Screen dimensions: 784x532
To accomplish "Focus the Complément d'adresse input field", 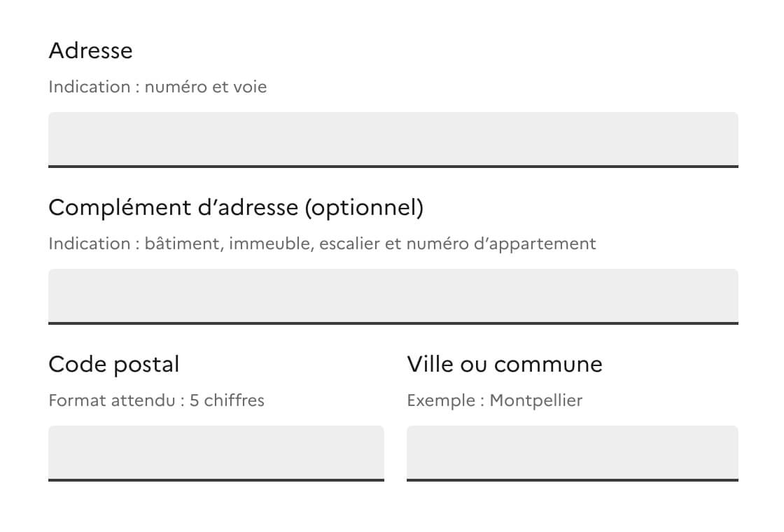I will [x=393, y=295].
